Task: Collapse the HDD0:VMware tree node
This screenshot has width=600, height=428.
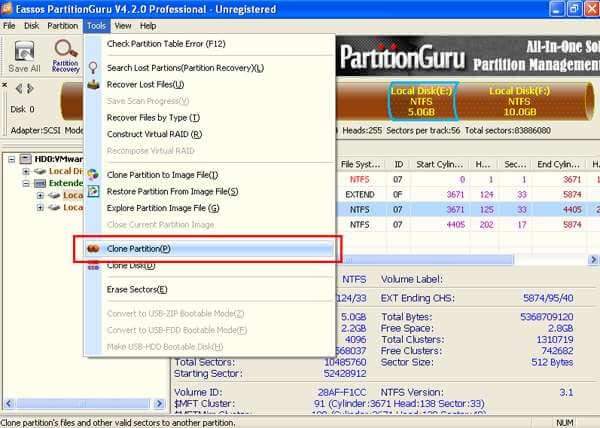Action: (11, 159)
